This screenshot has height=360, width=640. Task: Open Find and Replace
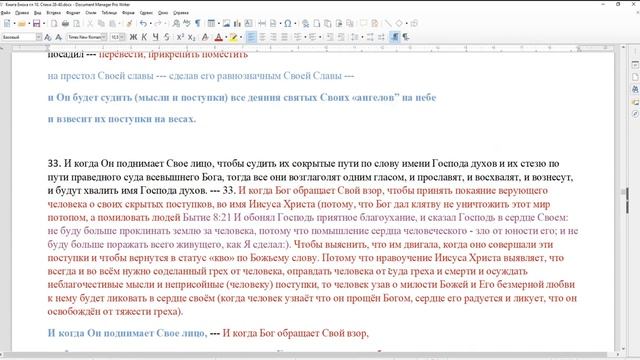(176, 23)
